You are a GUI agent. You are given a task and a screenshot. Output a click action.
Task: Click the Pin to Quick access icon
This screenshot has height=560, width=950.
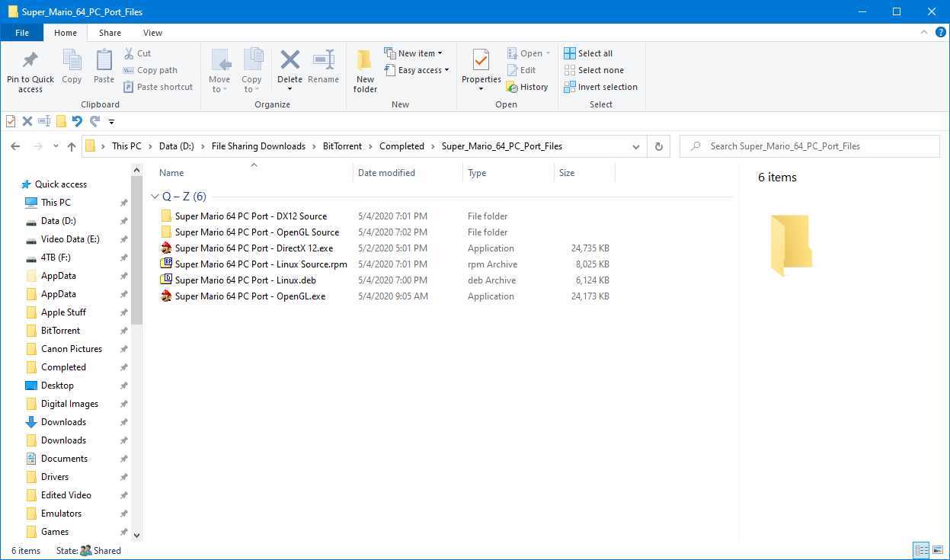coord(30,61)
